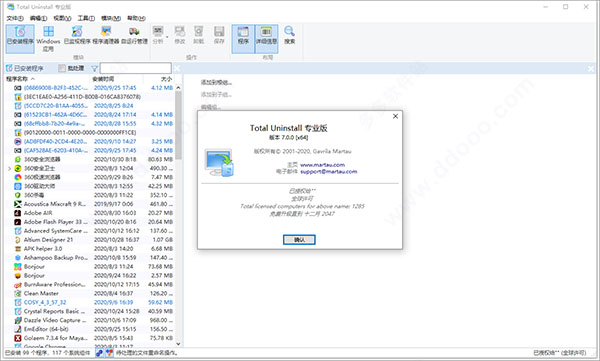Screen dimensions: 600x361
Task: Open the 模块 menu
Action: click(111, 18)
